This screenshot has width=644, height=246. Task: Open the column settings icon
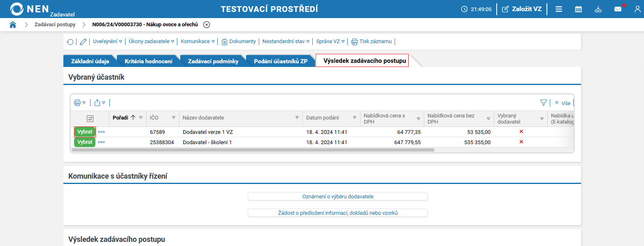pyautogui.click(x=90, y=119)
